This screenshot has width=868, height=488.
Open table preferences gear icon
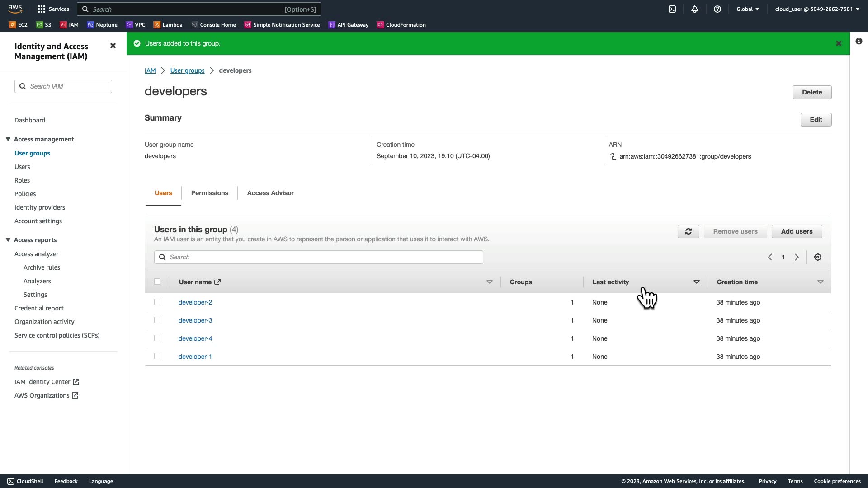(818, 257)
